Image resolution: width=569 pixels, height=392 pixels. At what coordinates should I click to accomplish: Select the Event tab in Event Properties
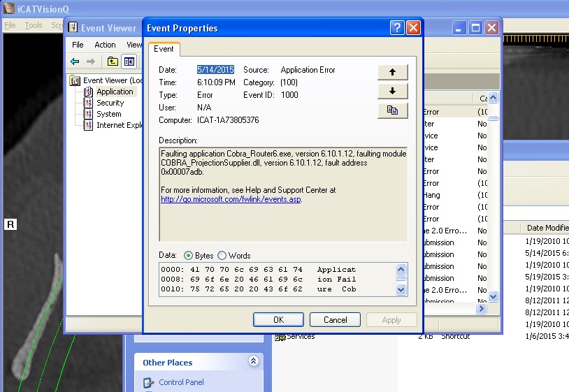coord(164,49)
